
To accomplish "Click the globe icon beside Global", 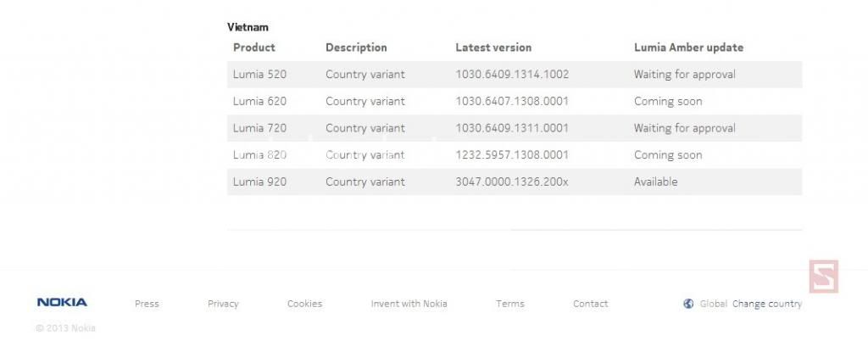I will pyautogui.click(x=688, y=304).
